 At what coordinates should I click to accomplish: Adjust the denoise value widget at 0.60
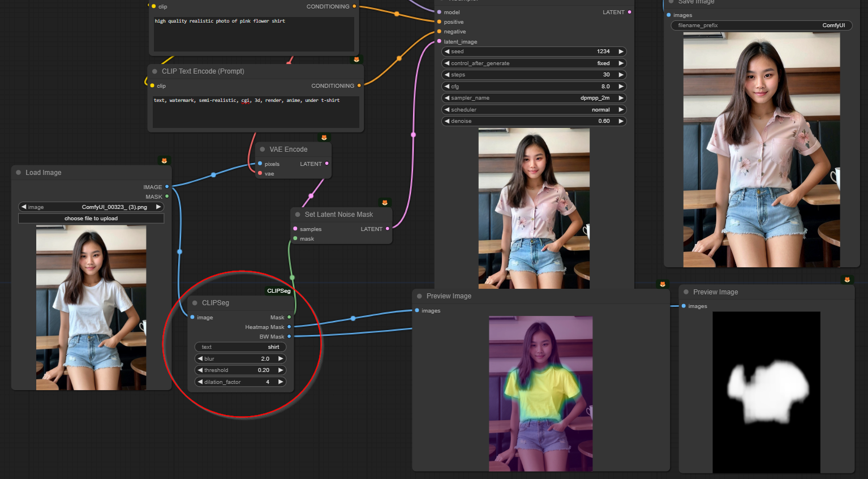(x=534, y=121)
